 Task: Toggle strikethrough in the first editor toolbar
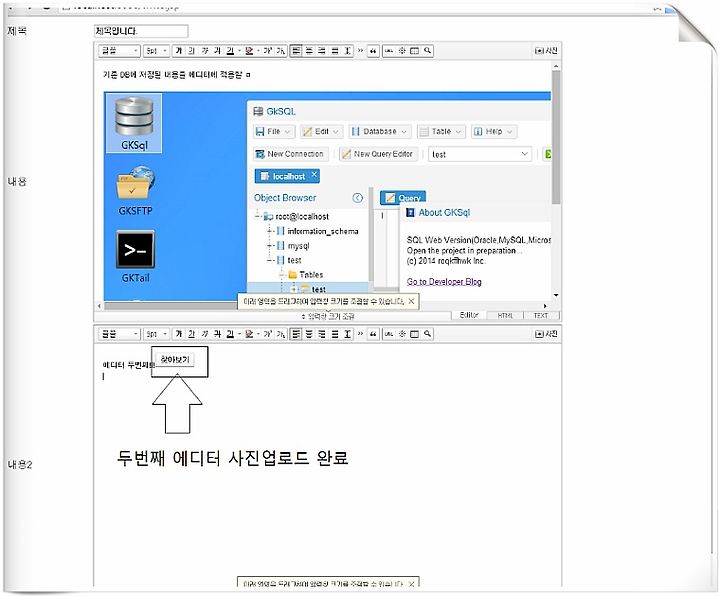(x=218, y=51)
